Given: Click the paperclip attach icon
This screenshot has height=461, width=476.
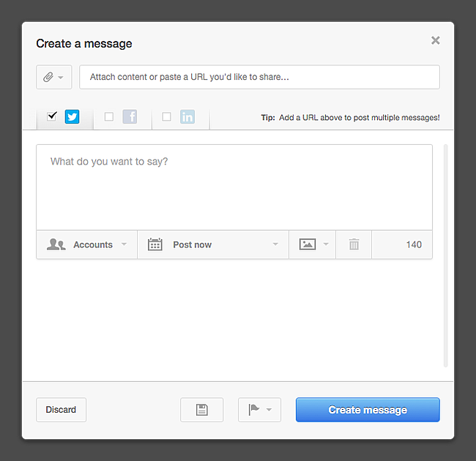Looking at the screenshot, I should (48, 77).
